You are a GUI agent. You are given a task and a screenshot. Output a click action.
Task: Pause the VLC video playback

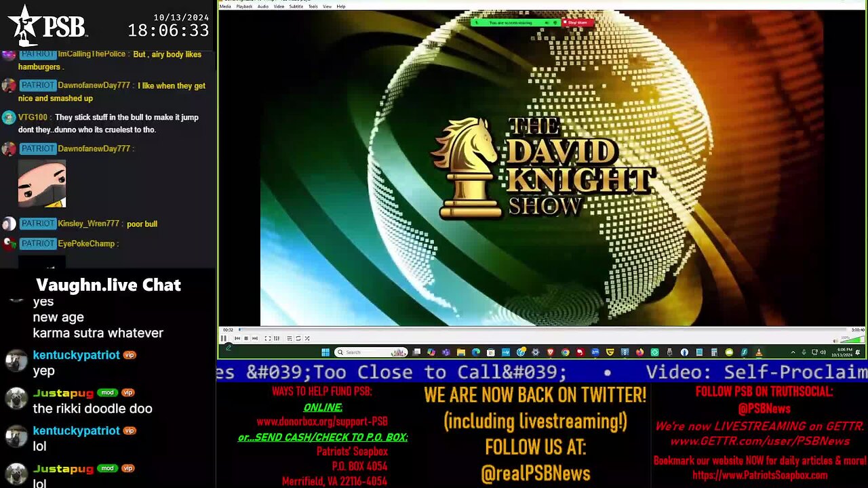coord(223,338)
